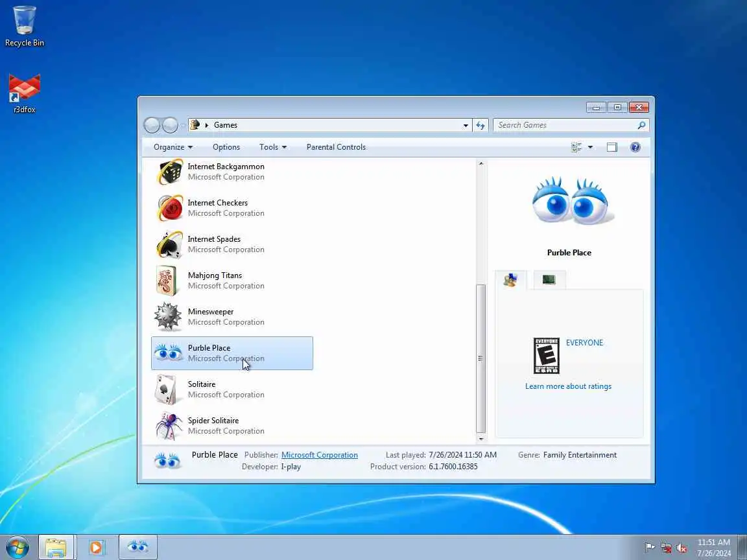Screen dimensions: 747x560
Task: Click the Games folder address icon
Action: pyautogui.click(x=195, y=124)
